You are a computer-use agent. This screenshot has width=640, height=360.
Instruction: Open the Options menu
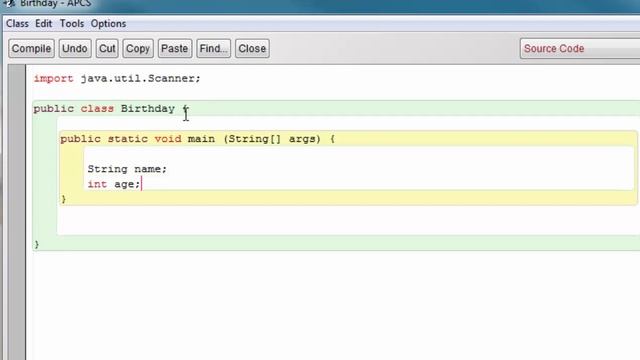tap(108, 24)
